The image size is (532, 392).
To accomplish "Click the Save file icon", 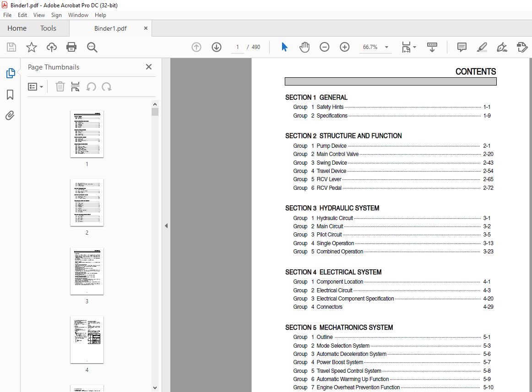I will 11,47.
